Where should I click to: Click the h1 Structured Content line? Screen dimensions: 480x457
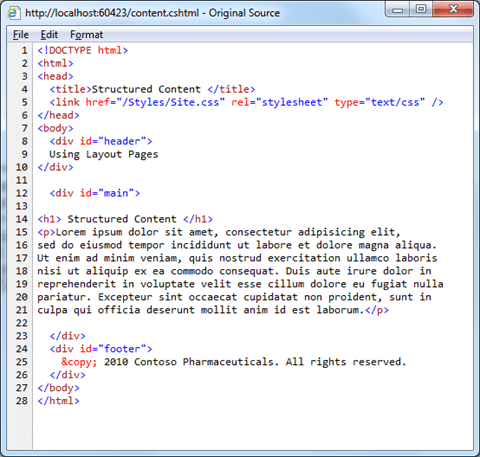125,219
